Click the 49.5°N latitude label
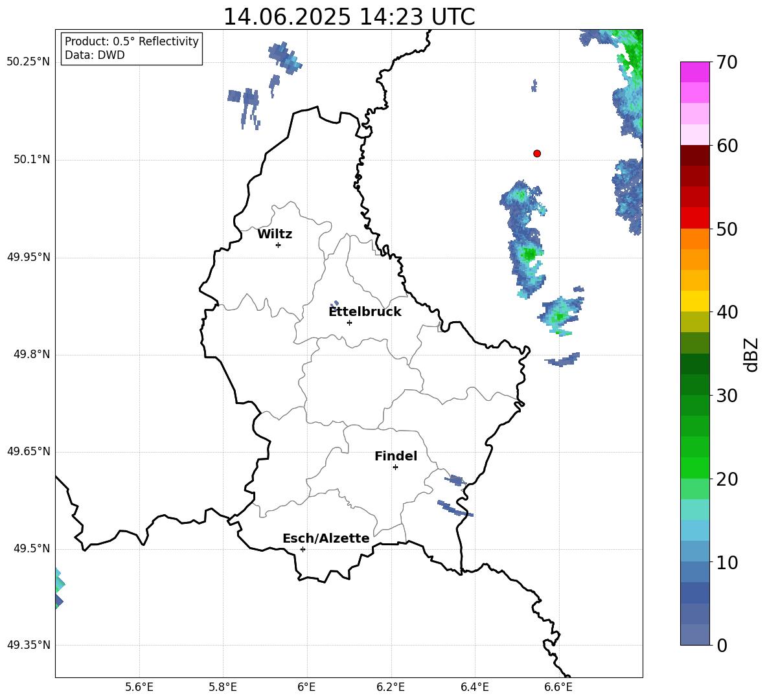767x700 pixels. (x=32, y=548)
